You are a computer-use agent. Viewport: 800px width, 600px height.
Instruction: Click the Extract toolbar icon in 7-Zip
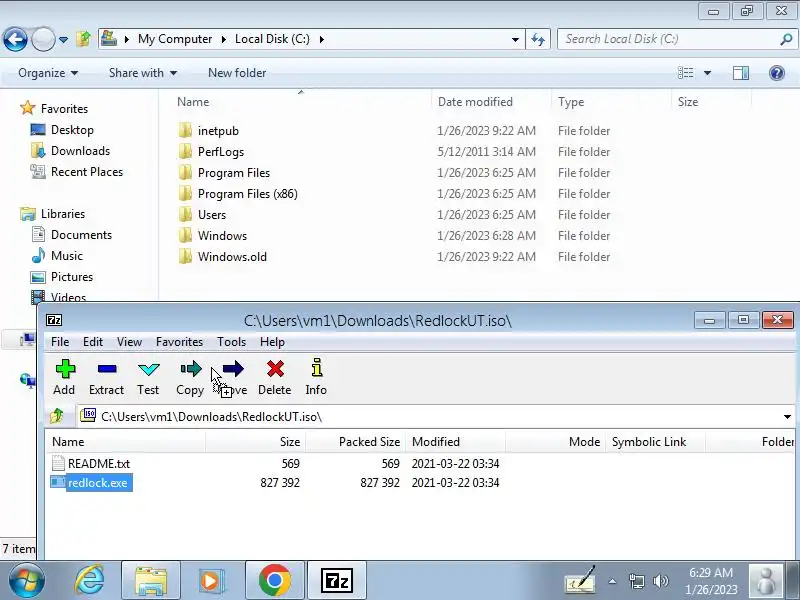tap(107, 369)
